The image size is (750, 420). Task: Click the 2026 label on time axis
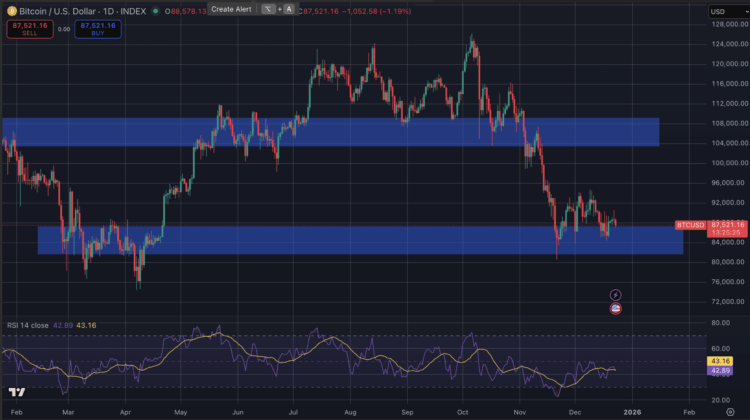[632, 412]
